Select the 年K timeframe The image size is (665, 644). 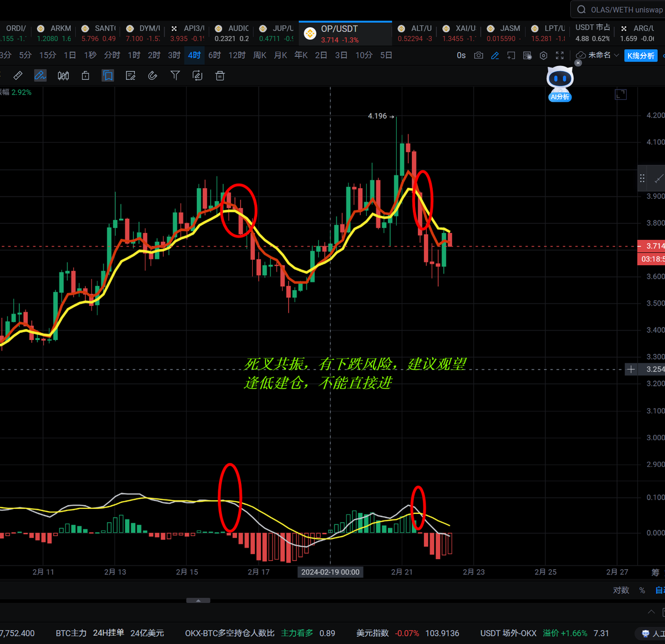(x=301, y=55)
